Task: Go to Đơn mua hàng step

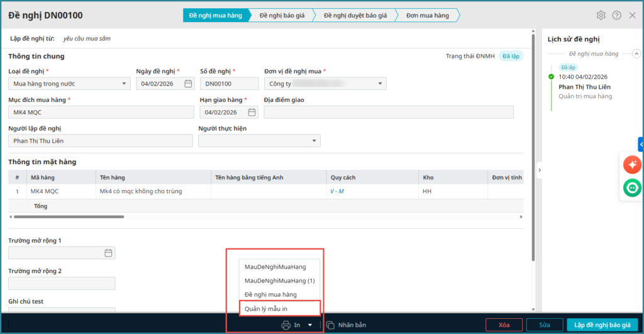Action: click(428, 15)
